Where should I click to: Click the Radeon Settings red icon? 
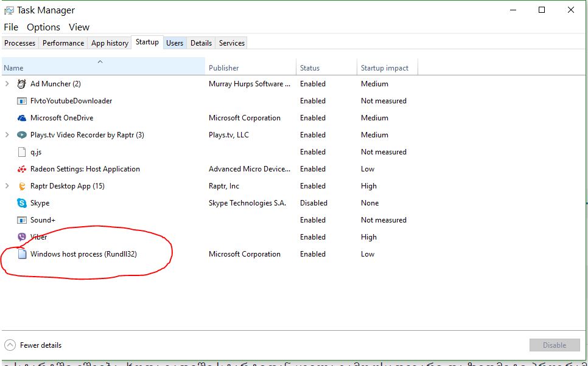point(22,169)
